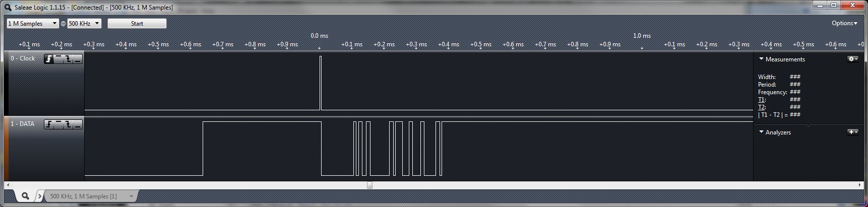Set rising edge trigger on Clock channel
The height and width of the screenshot is (207, 868).
(x=49, y=59)
